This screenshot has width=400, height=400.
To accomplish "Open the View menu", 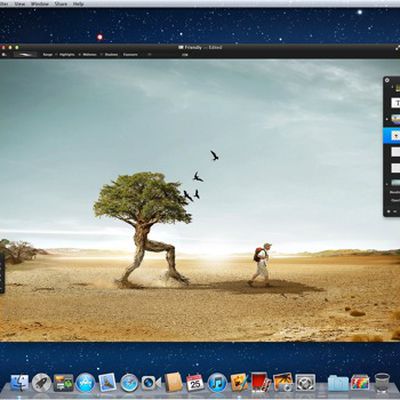I will 20,4.
